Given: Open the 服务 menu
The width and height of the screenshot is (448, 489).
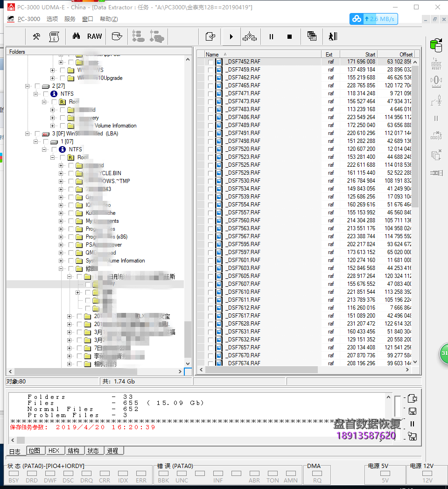Looking at the screenshot, I should (70, 19).
